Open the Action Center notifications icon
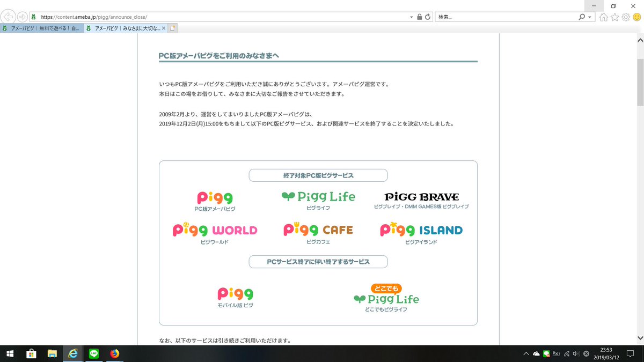Image resolution: width=644 pixels, height=362 pixels. (630, 353)
